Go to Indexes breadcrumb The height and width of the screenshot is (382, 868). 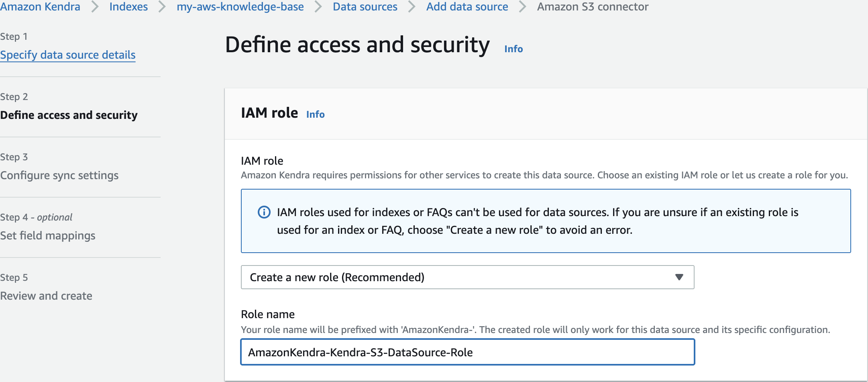(128, 7)
